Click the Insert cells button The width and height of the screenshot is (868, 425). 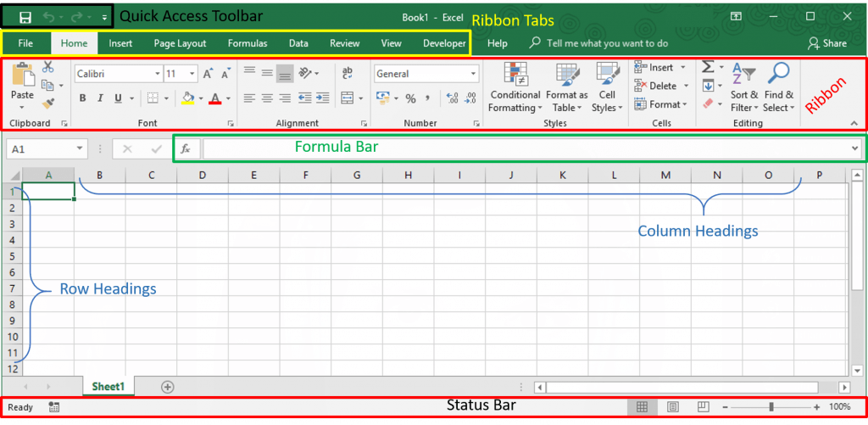coord(659,67)
